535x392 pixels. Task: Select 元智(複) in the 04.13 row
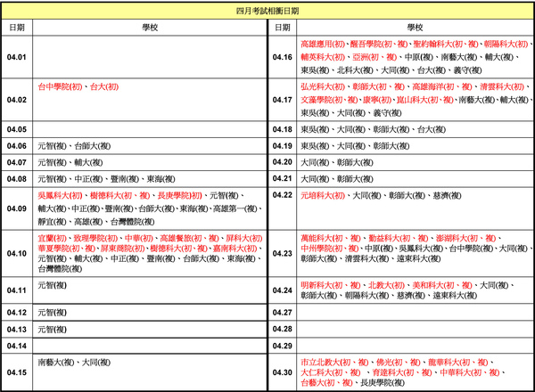[52, 330]
